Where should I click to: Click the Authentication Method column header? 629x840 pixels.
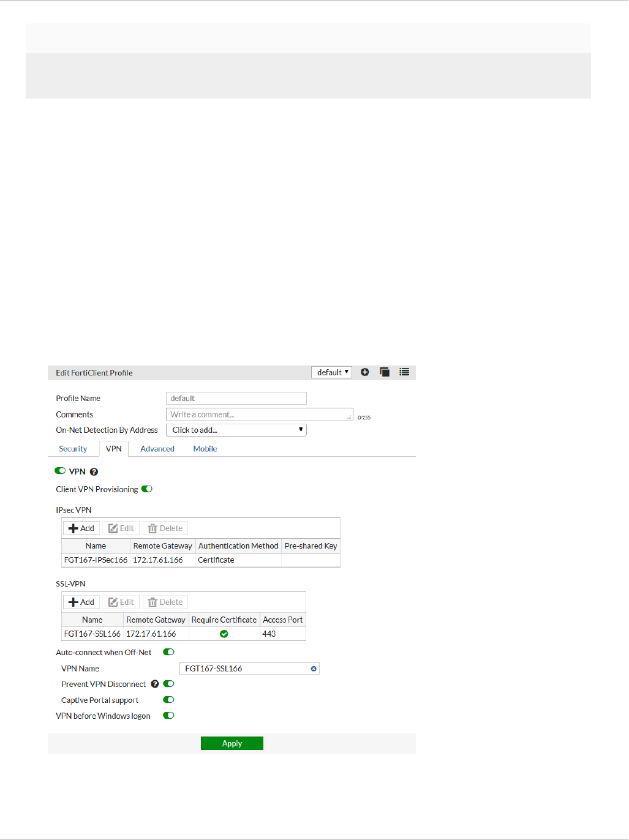pyautogui.click(x=238, y=546)
